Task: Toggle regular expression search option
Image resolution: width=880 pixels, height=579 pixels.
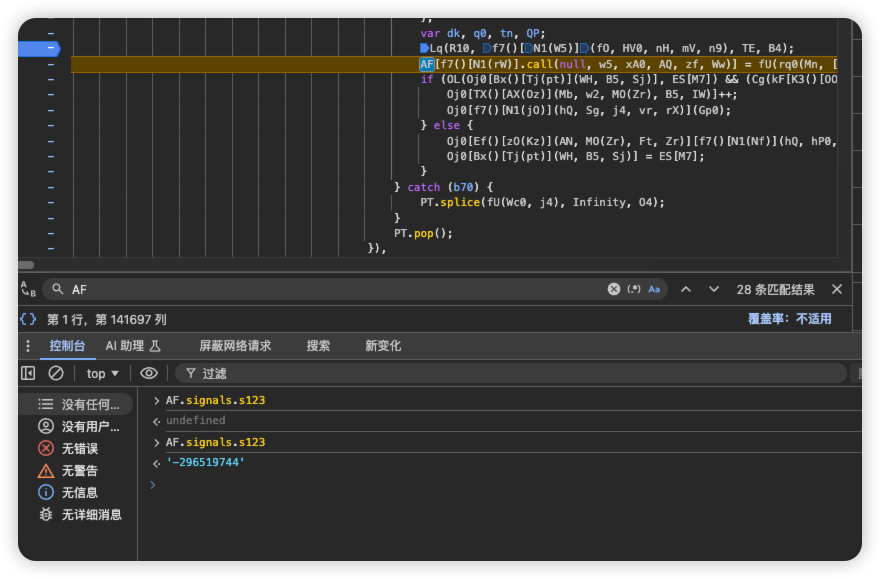Action: (x=634, y=289)
